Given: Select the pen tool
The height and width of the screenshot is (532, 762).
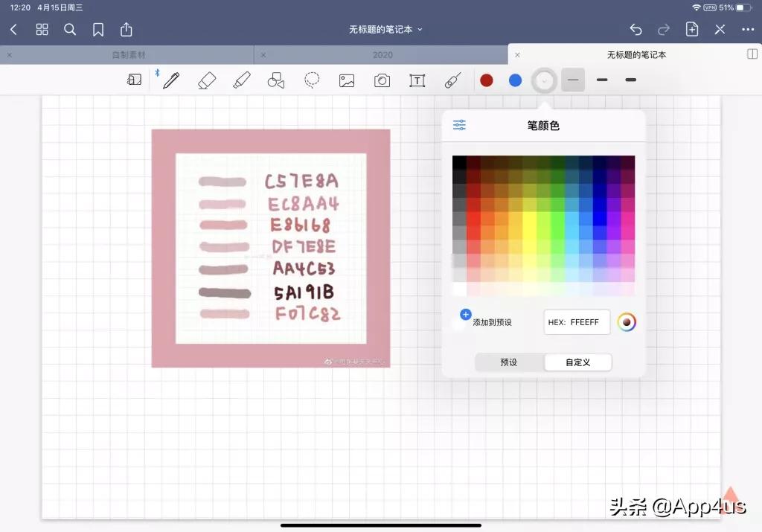Looking at the screenshot, I should (170, 80).
